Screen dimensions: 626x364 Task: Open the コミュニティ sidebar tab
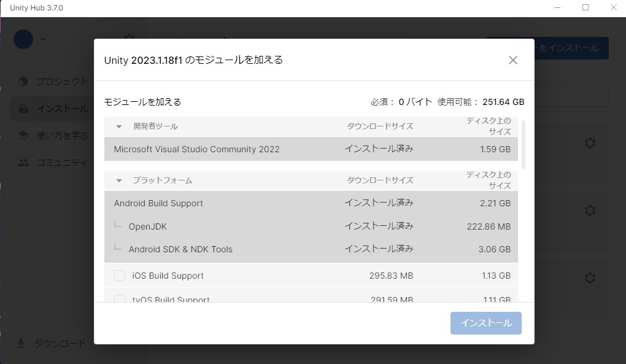52,163
